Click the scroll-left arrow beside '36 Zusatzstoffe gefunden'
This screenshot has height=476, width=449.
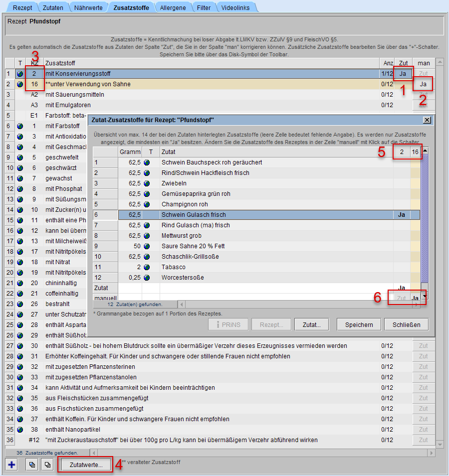(94, 453)
